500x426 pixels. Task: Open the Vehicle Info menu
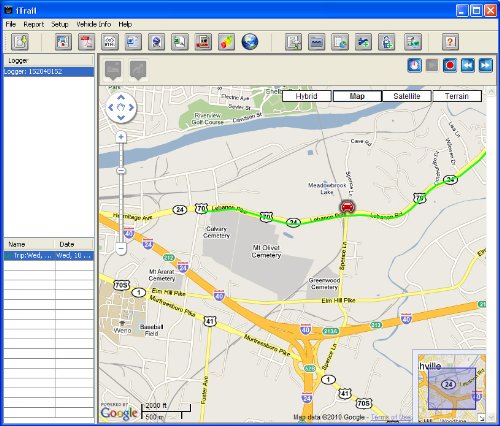pyautogui.click(x=94, y=24)
